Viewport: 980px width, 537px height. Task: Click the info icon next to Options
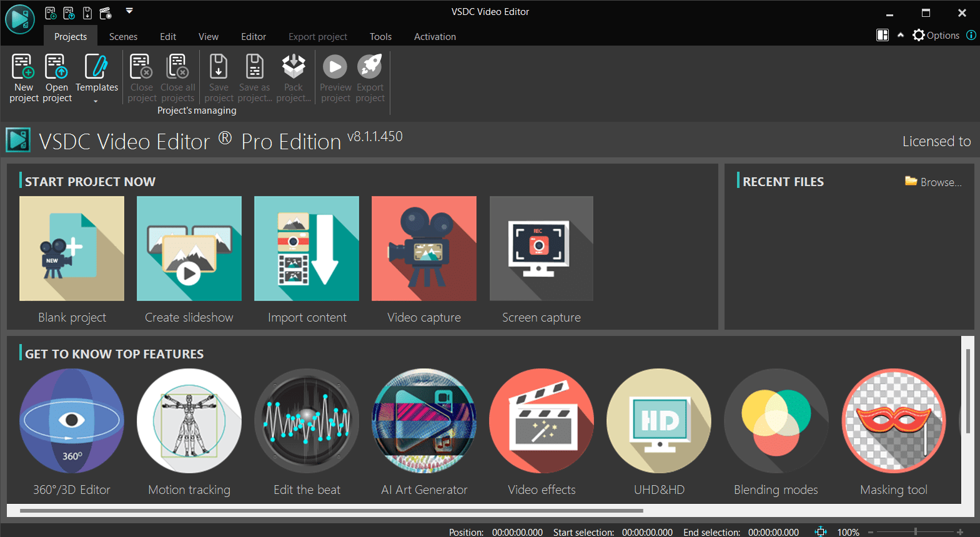point(971,35)
